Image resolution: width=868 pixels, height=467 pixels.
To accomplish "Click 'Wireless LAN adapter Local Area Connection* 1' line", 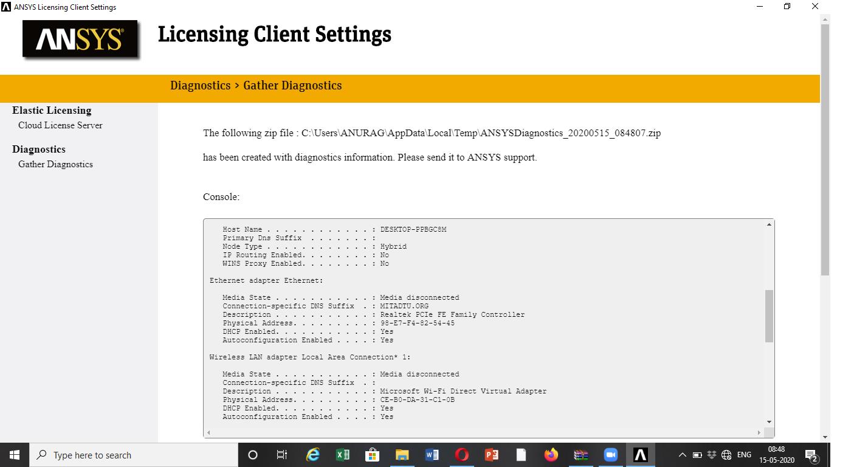I will coord(310,358).
